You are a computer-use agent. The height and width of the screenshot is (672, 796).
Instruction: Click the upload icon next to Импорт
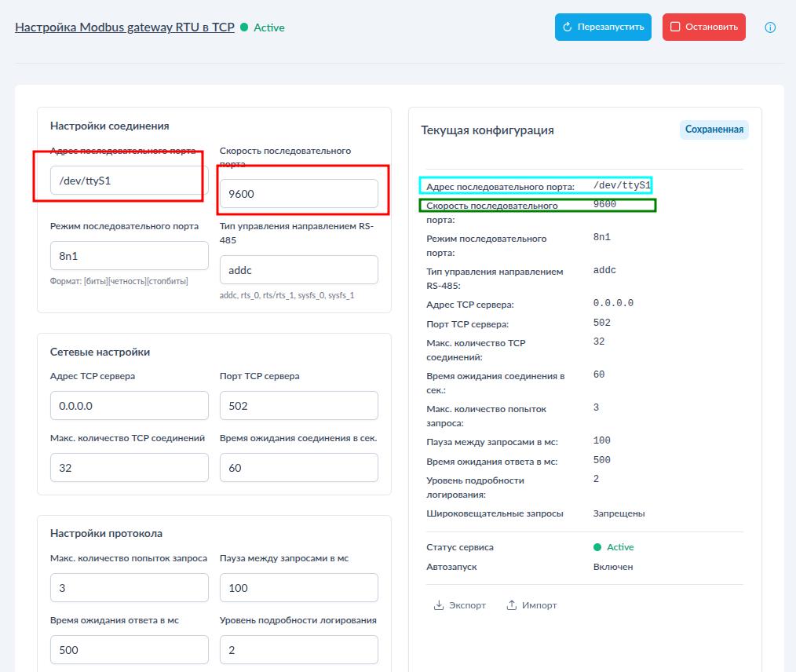point(511,604)
